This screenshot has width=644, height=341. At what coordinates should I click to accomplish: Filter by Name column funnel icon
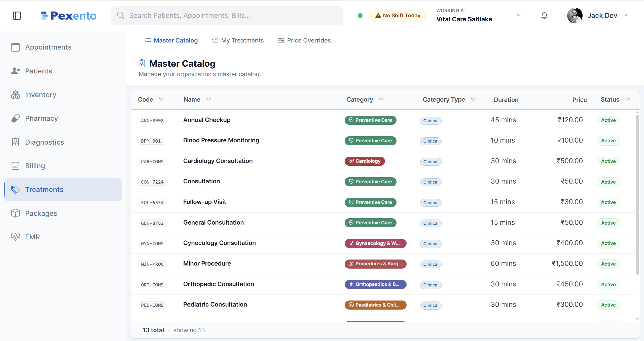click(208, 100)
